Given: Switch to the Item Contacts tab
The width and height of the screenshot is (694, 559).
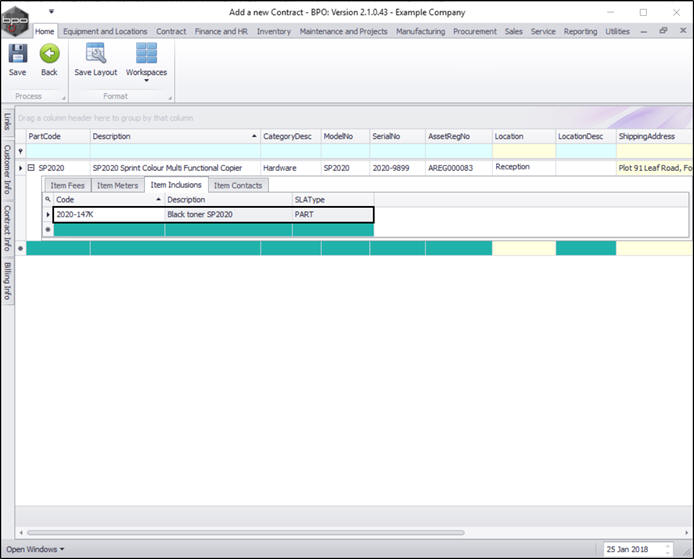Looking at the screenshot, I should [238, 185].
